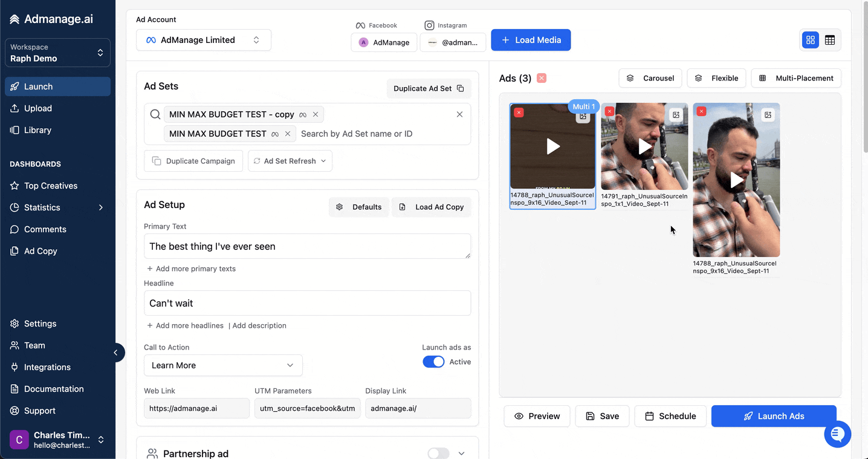The image size is (868, 459).
Task: Click the ad set search magnifier icon
Action: pyautogui.click(x=155, y=114)
